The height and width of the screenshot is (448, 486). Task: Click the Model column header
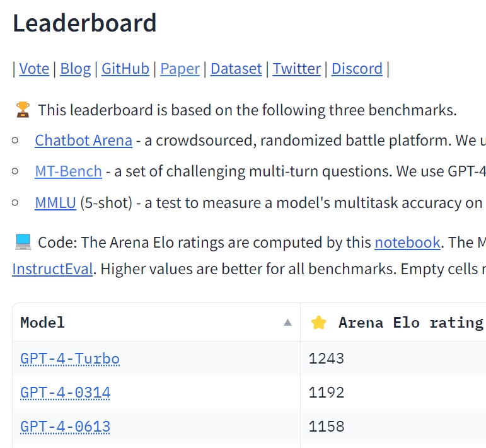[x=156, y=323]
